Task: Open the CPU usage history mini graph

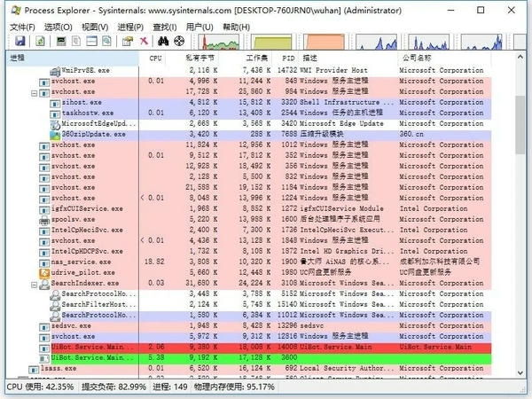Action: (219, 42)
